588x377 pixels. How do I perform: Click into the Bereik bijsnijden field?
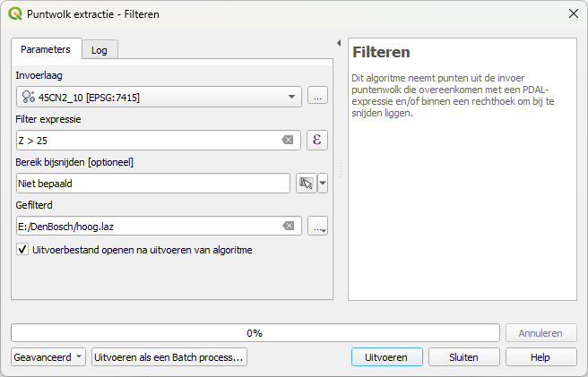(x=152, y=183)
